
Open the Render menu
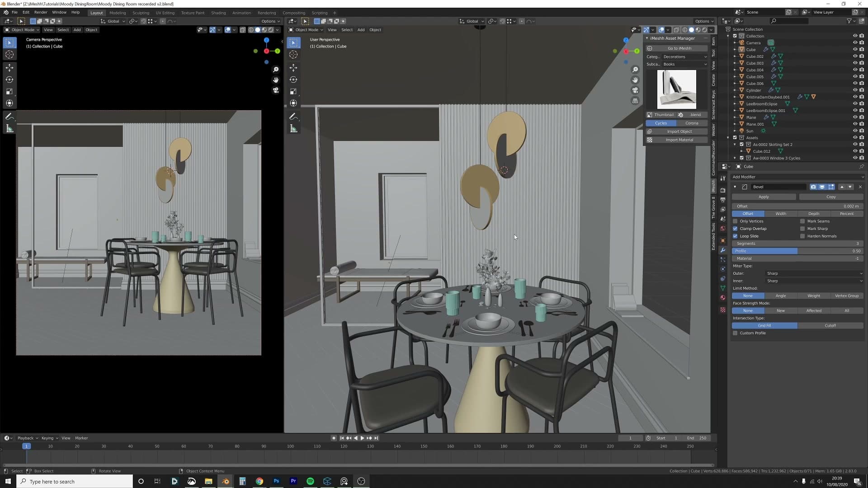point(41,13)
